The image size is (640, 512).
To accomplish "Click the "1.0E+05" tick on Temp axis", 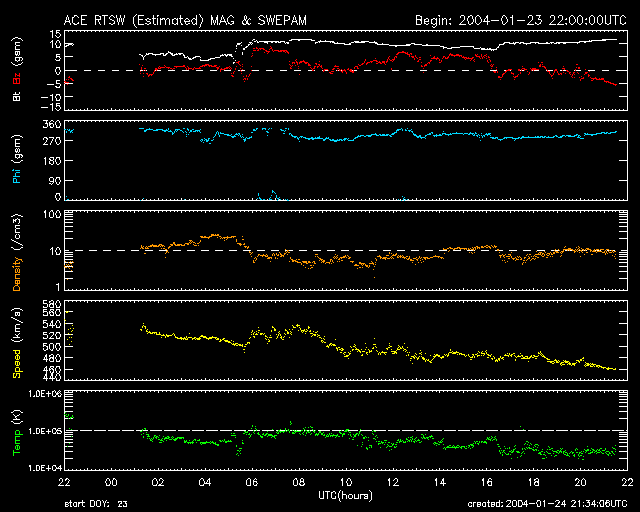I will (45, 432).
